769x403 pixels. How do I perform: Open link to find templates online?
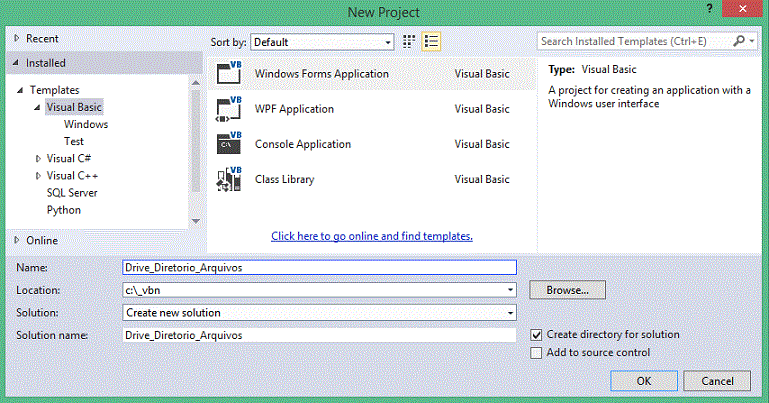372,236
